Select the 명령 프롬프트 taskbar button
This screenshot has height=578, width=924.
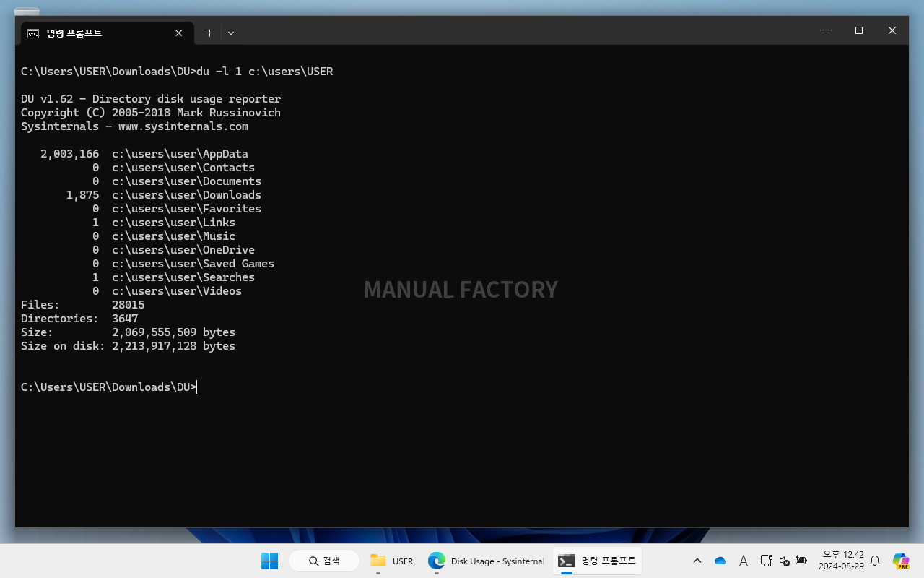597,561
